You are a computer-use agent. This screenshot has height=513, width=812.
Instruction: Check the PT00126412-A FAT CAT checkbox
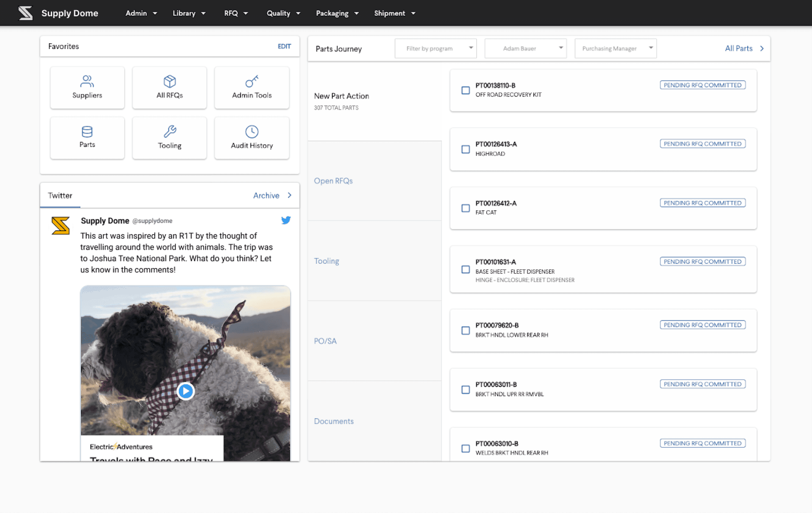click(x=466, y=208)
